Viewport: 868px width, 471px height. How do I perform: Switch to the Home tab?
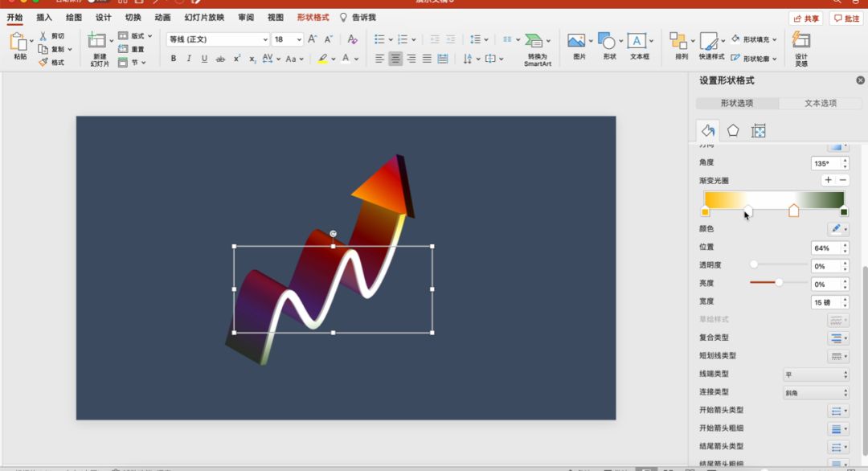tap(14, 17)
